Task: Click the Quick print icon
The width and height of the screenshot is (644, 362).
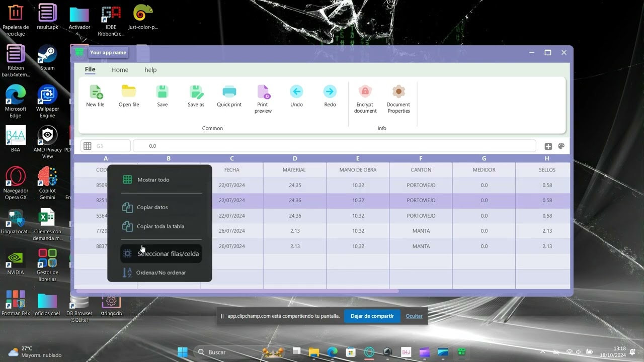Action: tap(229, 92)
